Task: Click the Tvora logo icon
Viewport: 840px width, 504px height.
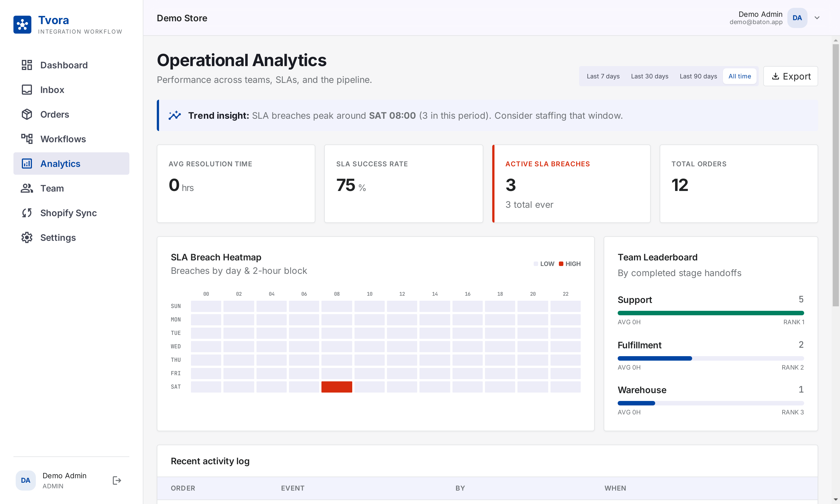Action: 22,24
